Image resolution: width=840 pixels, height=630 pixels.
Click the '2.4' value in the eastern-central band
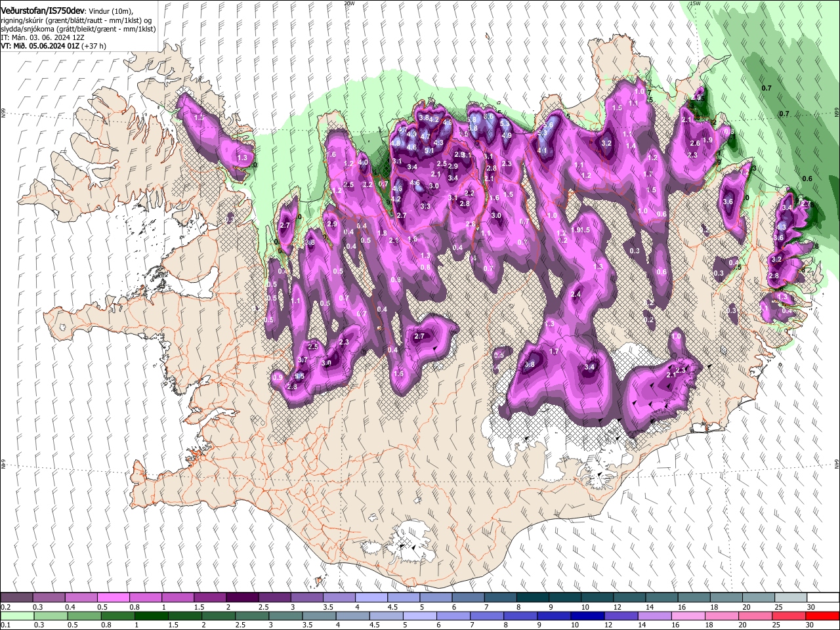point(576,295)
